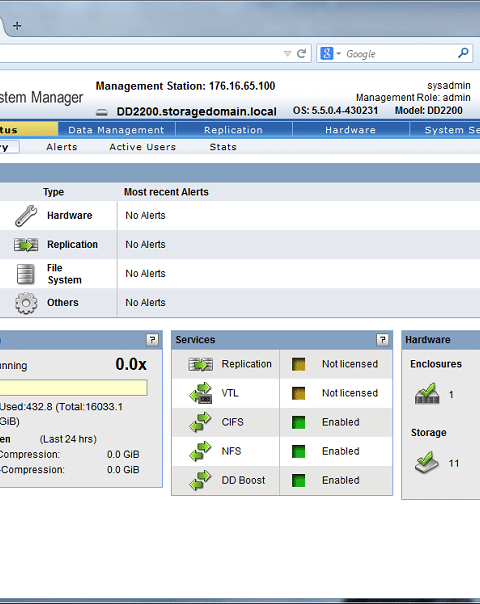Select the Hardware alert type label
The height and width of the screenshot is (604, 480).
click(x=70, y=215)
